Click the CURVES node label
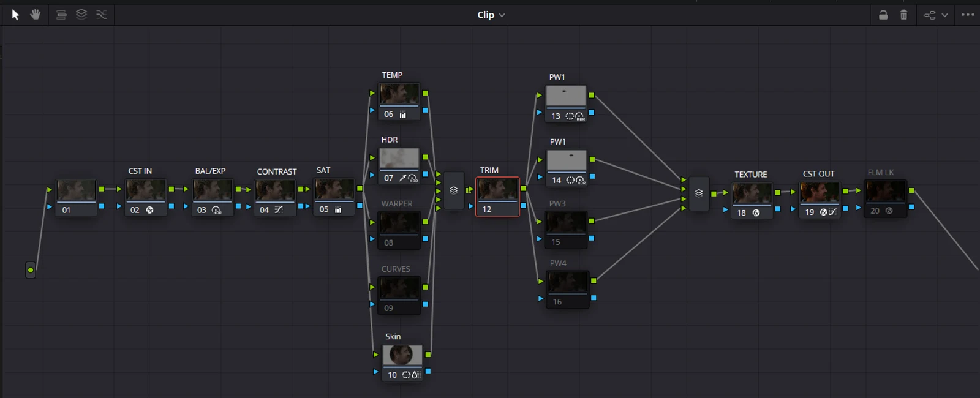Viewport: 980px width, 398px height. pos(396,269)
